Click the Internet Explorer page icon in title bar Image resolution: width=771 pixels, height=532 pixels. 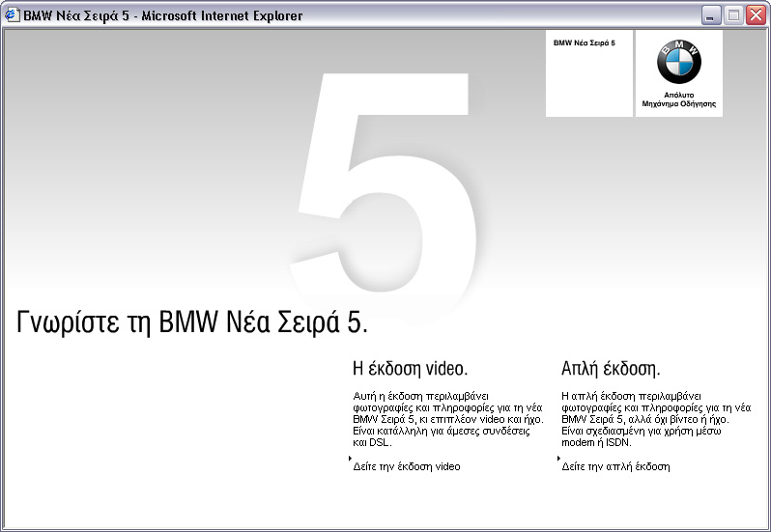12,15
